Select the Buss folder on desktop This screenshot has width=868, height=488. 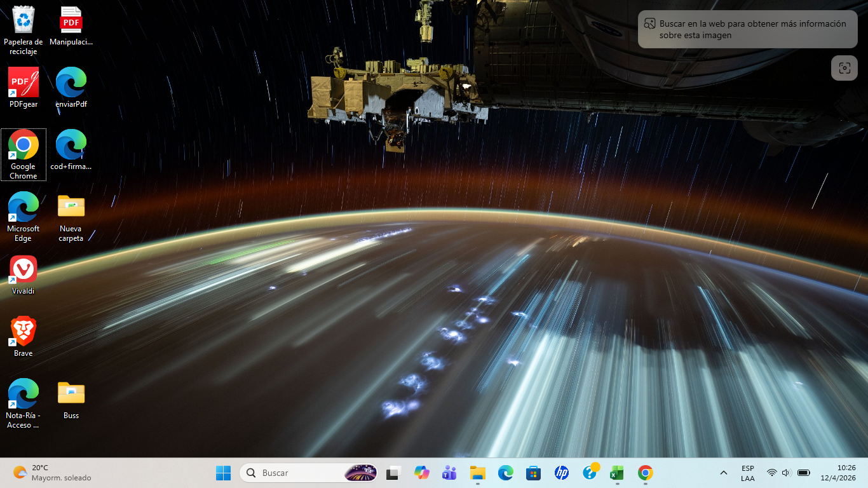point(71,399)
